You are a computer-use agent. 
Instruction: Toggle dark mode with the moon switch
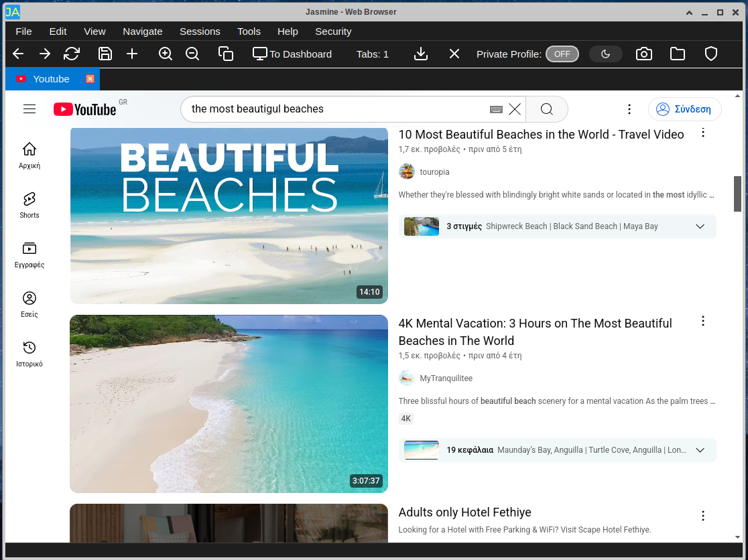click(x=606, y=54)
